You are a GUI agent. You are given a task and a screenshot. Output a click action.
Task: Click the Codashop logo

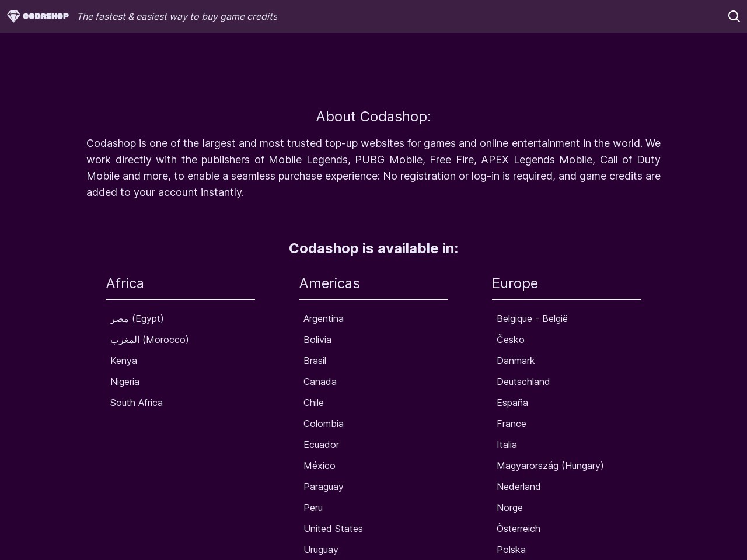coord(38,16)
